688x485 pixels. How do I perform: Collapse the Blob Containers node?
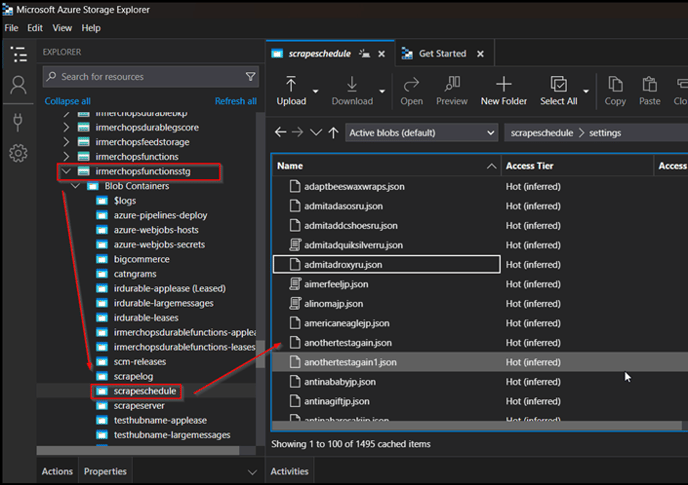[x=75, y=186]
